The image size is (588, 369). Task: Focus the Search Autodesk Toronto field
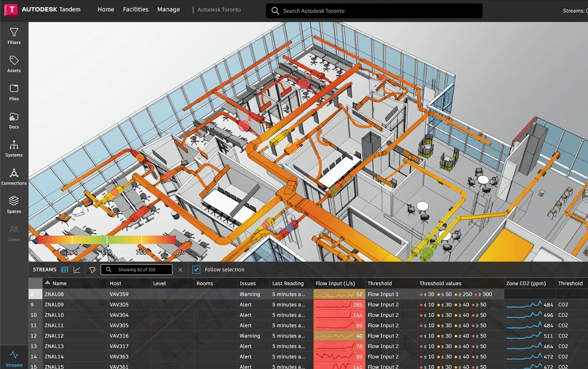pyautogui.click(x=374, y=11)
